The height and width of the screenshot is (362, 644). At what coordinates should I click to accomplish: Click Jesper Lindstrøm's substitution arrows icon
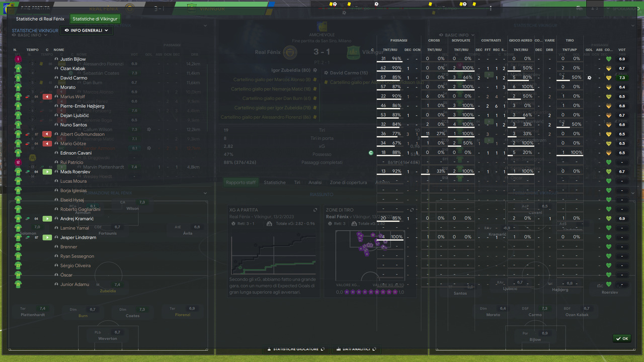pyautogui.click(x=29, y=237)
